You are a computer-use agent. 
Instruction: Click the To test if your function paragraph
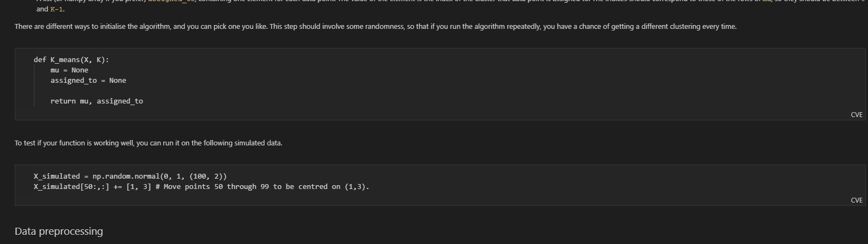(x=148, y=143)
